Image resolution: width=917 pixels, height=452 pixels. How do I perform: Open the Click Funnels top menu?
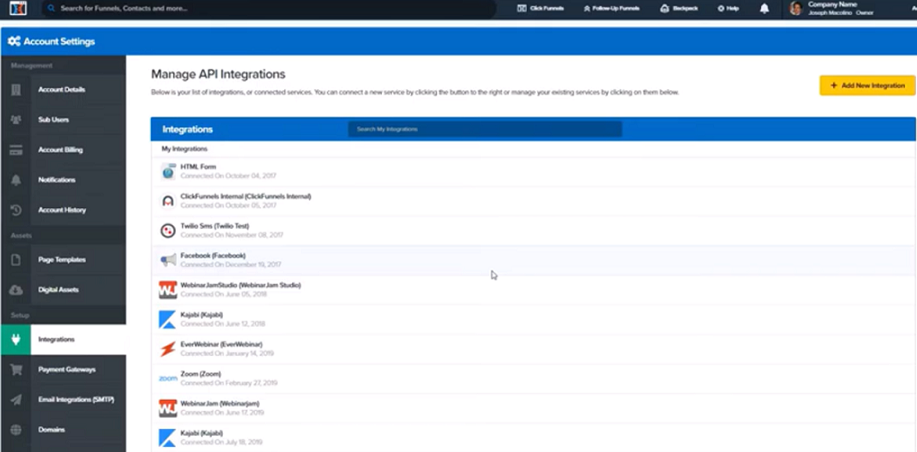pyautogui.click(x=540, y=9)
